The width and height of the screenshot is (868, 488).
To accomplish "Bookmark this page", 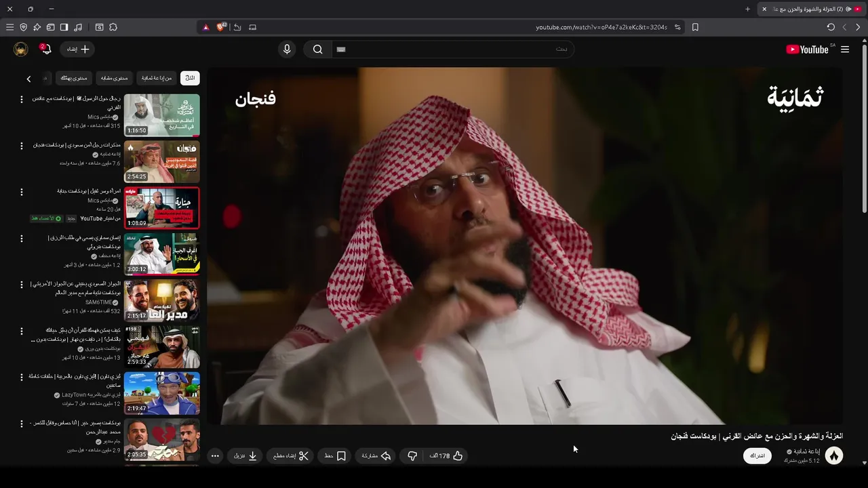I will (x=695, y=27).
